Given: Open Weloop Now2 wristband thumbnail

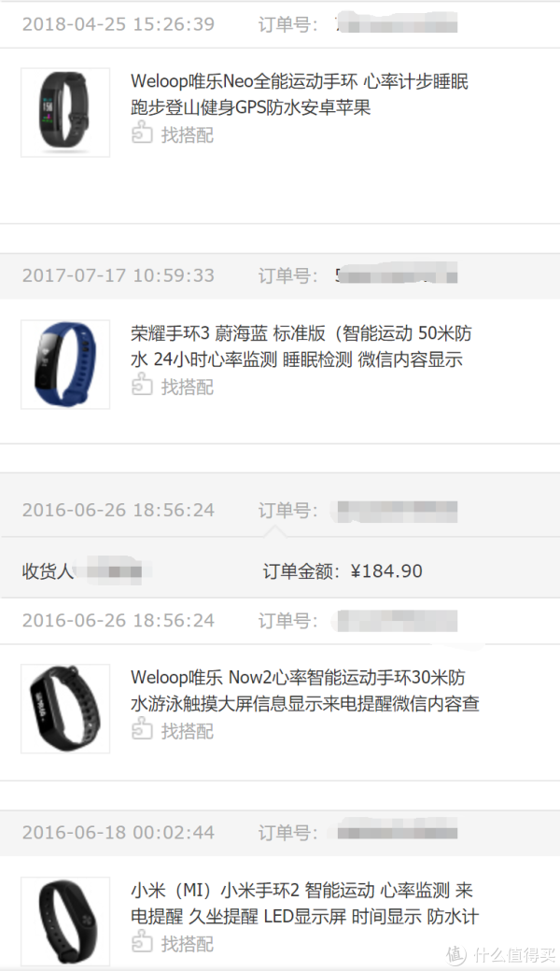Looking at the screenshot, I should [x=65, y=709].
